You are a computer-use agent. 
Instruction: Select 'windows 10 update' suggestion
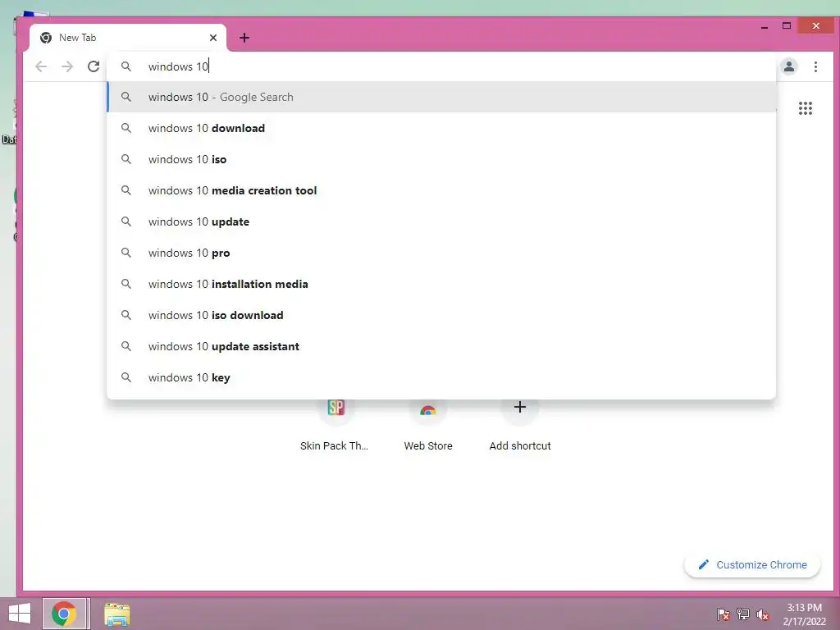pyautogui.click(x=441, y=221)
